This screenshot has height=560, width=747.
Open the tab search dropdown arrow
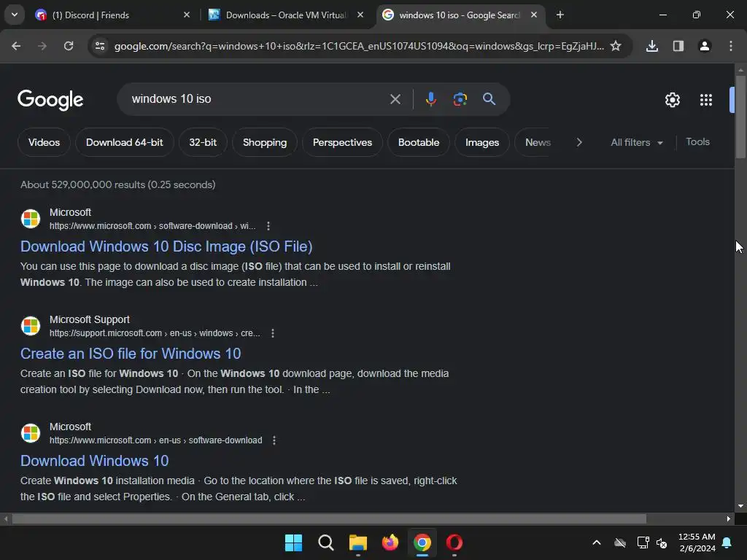15,15
